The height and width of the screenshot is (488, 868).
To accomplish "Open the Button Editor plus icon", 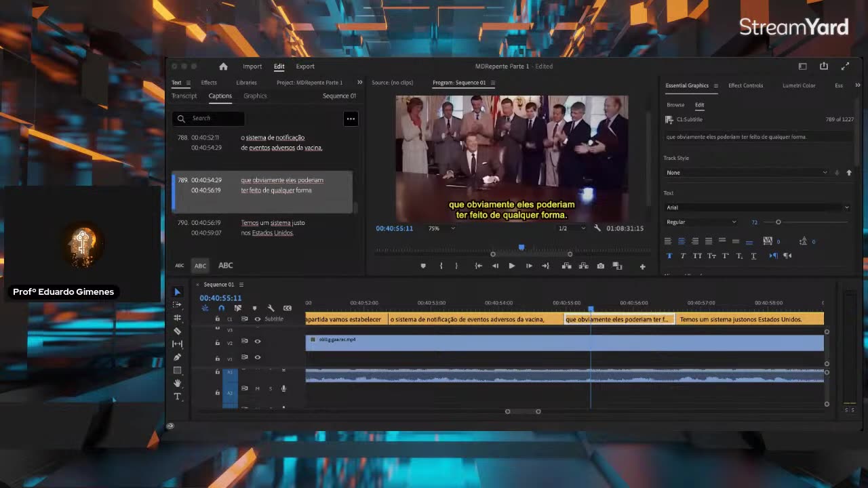I will 642,266.
